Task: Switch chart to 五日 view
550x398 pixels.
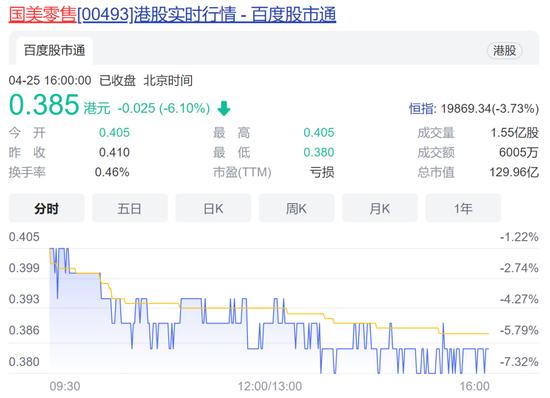Action: (129, 209)
